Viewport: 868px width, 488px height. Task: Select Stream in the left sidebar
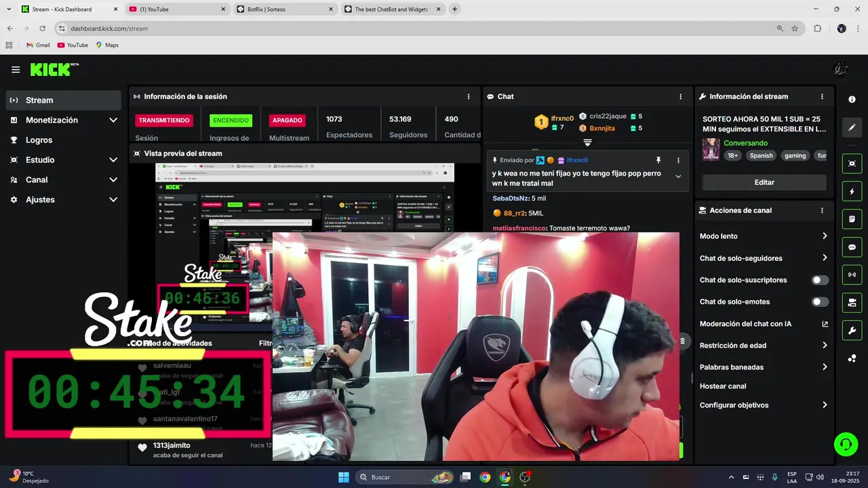63,100
